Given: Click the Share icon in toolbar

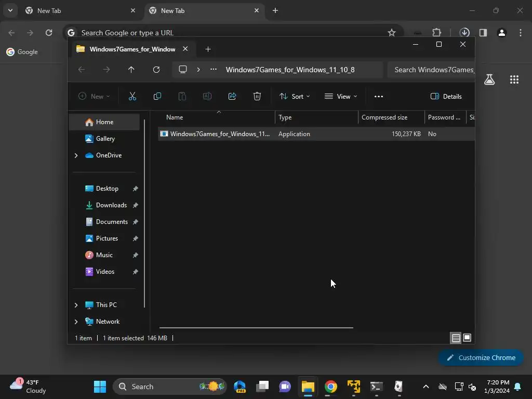Looking at the screenshot, I should point(232,96).
